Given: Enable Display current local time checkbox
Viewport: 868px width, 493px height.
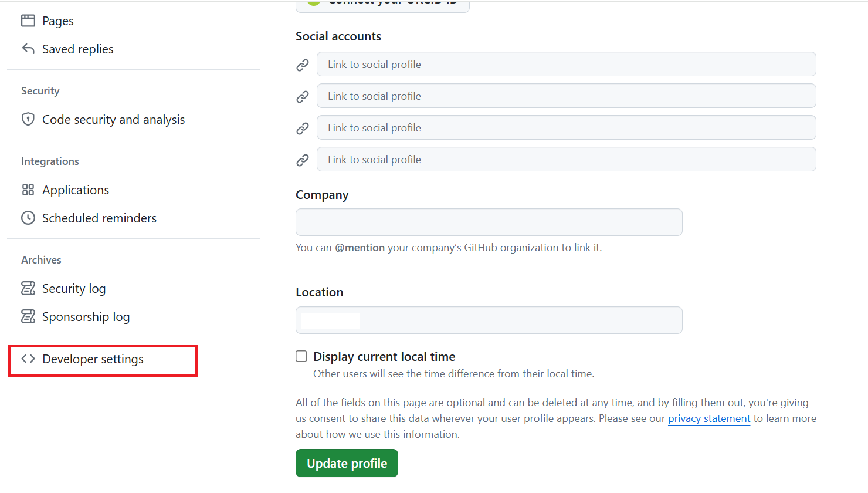Looking at the screenshot, I should 301,356.
